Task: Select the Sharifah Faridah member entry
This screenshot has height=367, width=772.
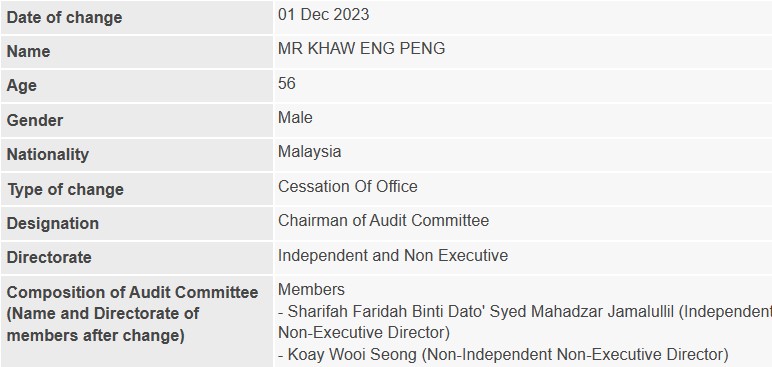Action: coord(525,322)
